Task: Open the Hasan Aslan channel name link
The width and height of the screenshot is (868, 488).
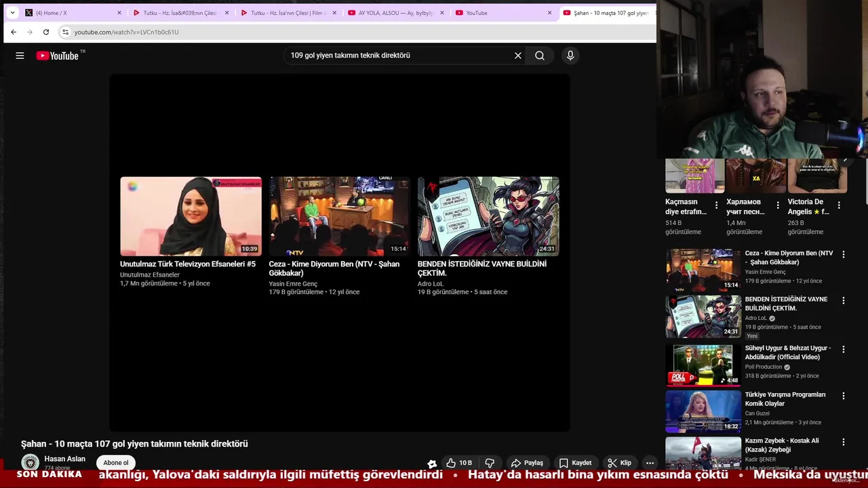Action: 64,459
